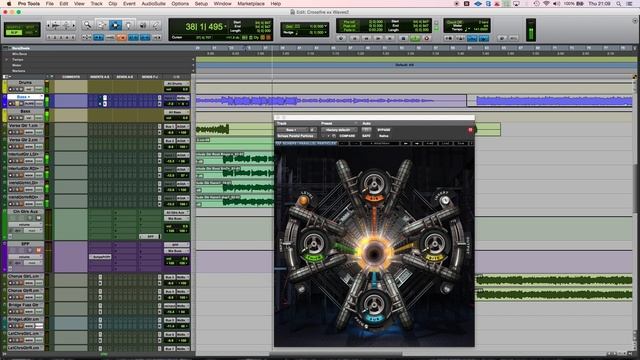Open the Grid value dropdown

pyautogui.click(x=325, y=26)
